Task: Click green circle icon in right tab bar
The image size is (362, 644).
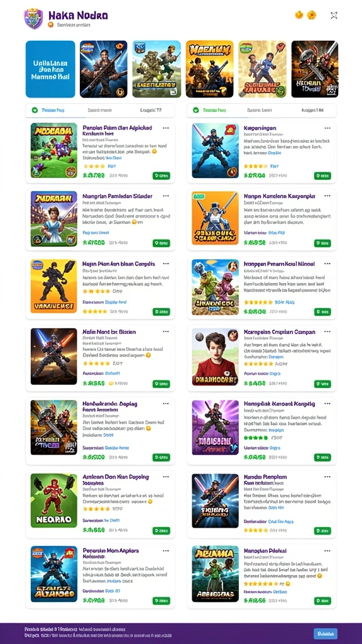Action: pos(196,110)
